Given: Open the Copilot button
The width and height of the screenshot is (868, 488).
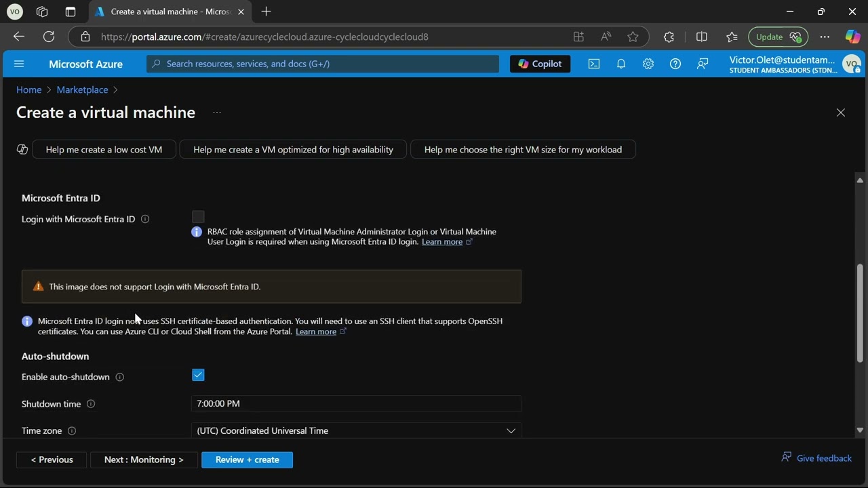Looking at the screenshot, I should 540,64.
